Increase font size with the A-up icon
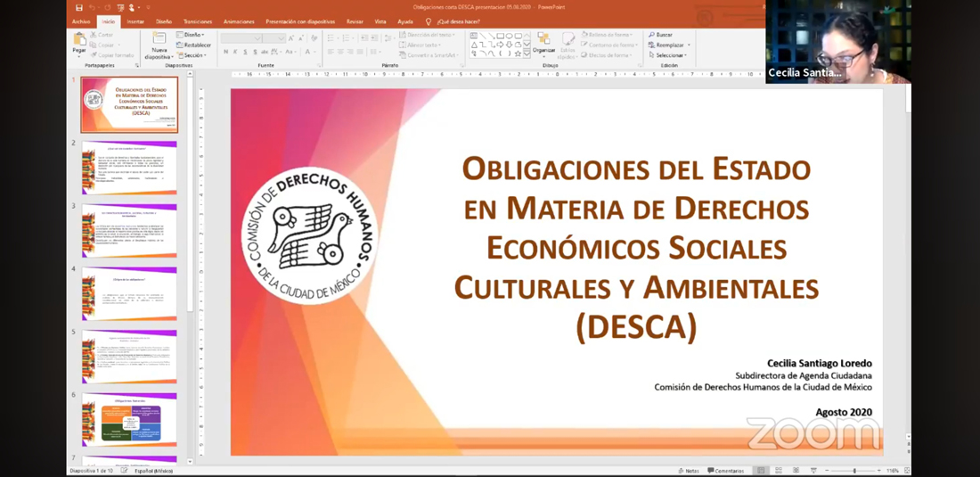 (x=292, y=38)
